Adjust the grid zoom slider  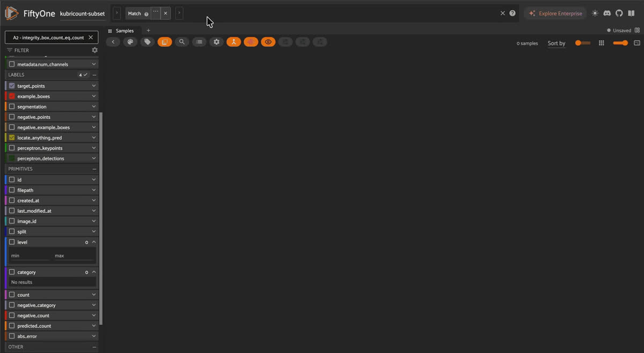coord(620,43)
